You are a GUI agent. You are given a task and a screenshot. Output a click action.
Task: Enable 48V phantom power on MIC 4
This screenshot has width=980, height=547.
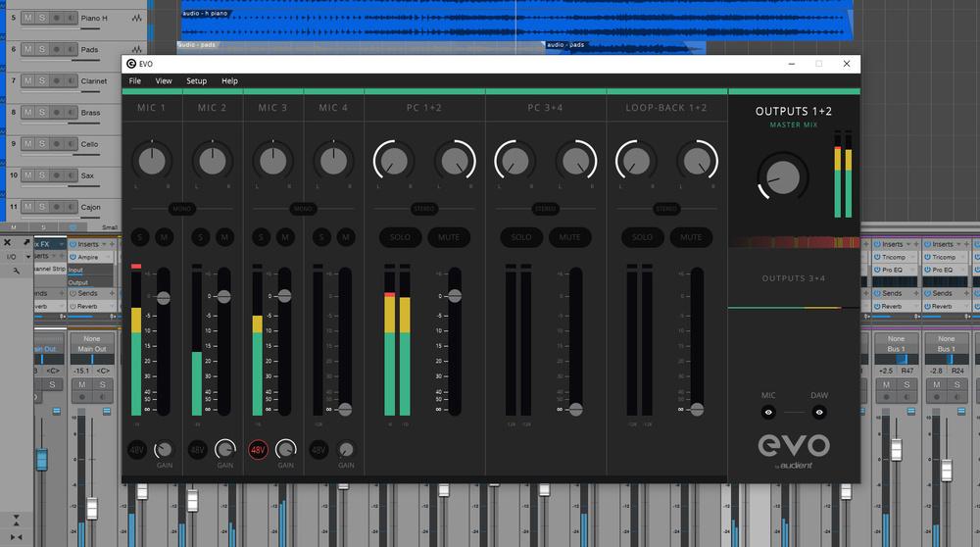(318, 450)
